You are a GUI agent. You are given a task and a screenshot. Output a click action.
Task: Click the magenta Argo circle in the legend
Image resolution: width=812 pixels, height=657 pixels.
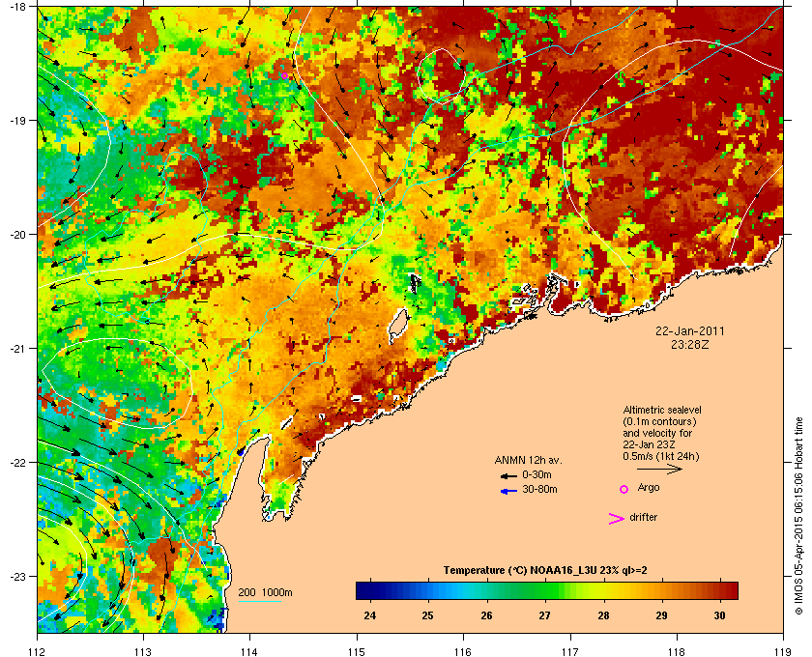point(624,489)
